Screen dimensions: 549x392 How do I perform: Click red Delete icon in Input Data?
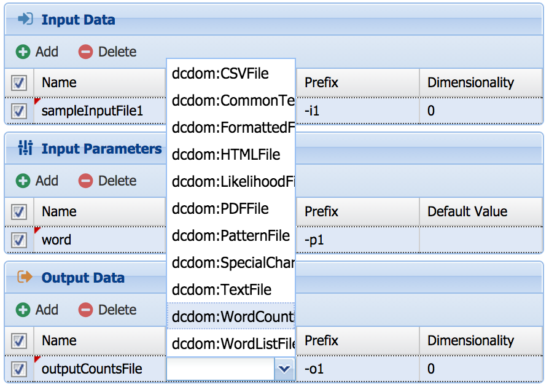click(85, 52)
